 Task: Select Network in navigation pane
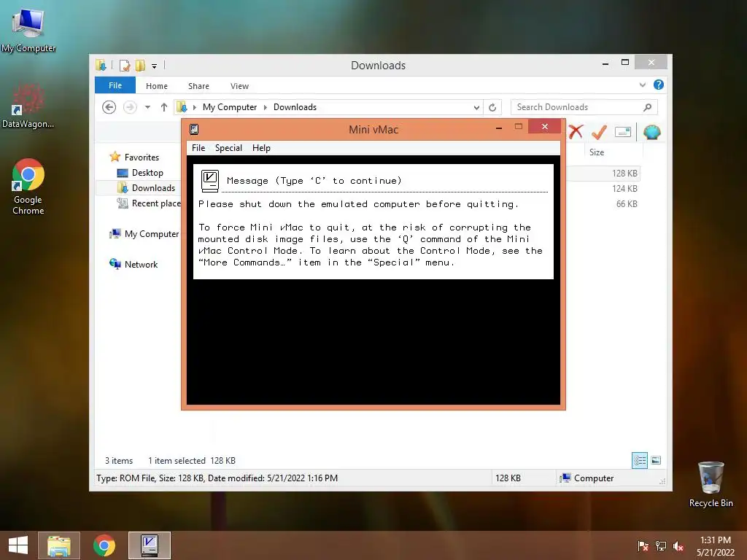point(141,264)
